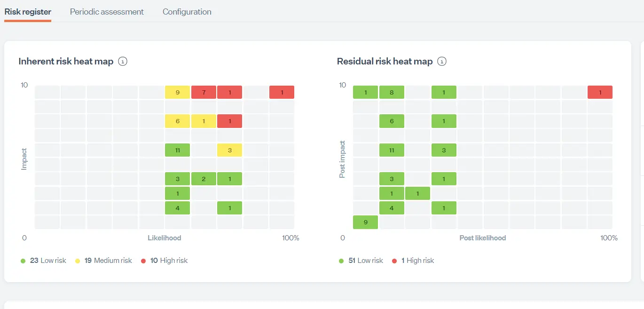Select the green cell with 11 inherent risks

tap(177, 150)
